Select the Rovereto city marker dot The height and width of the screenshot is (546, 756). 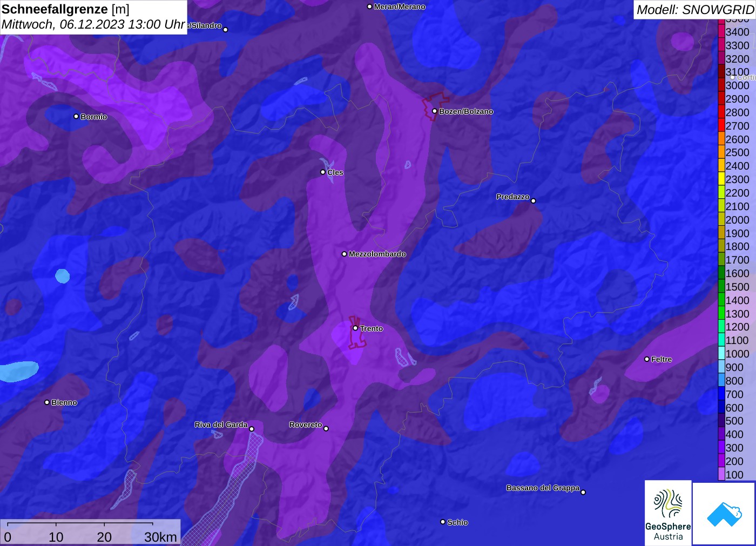point(326,429)
